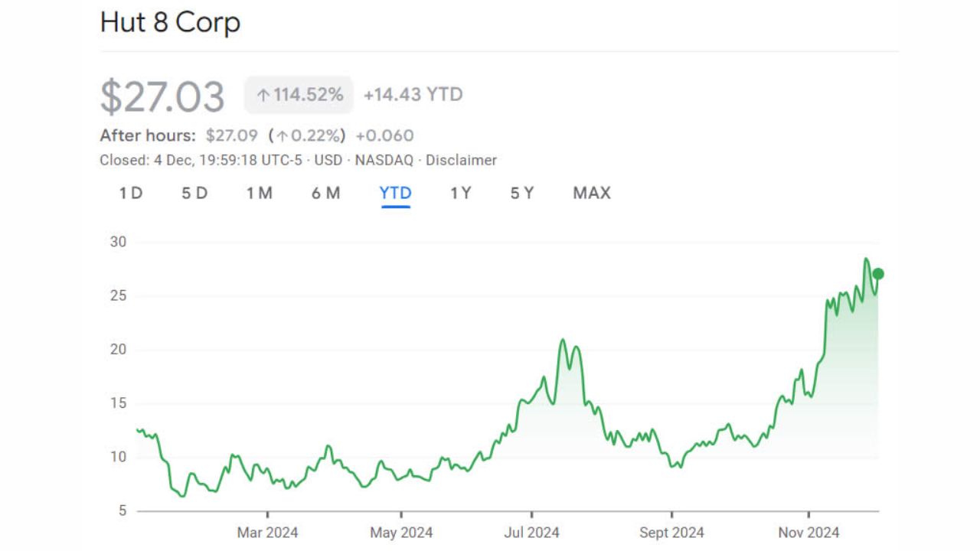Switch chart to 5 Y range
The width and height of the screenshot is (980, 551).
click(522, 193)
